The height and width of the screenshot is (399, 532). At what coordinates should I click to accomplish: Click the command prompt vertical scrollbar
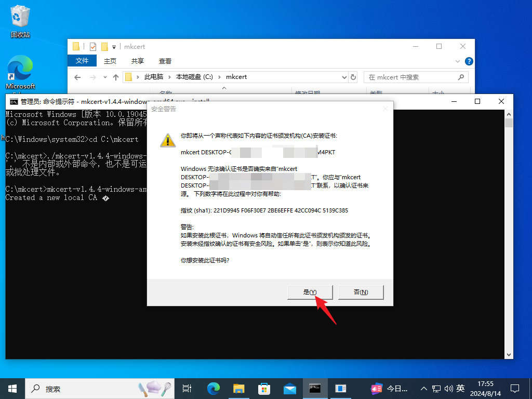(x=509, y=234)
